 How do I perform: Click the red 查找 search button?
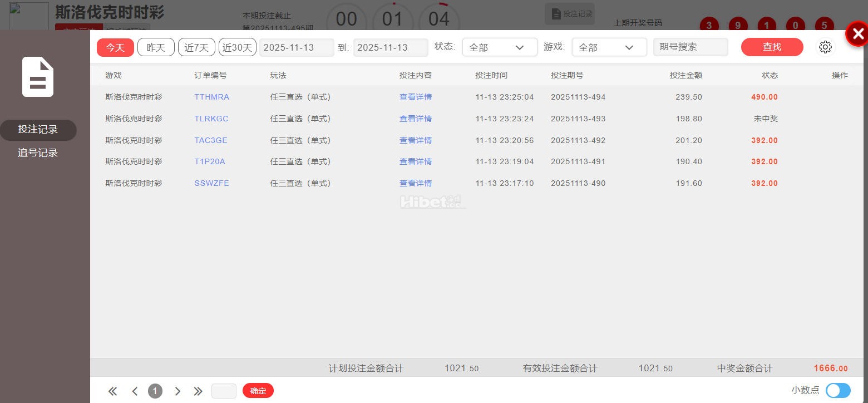(772, 47)
